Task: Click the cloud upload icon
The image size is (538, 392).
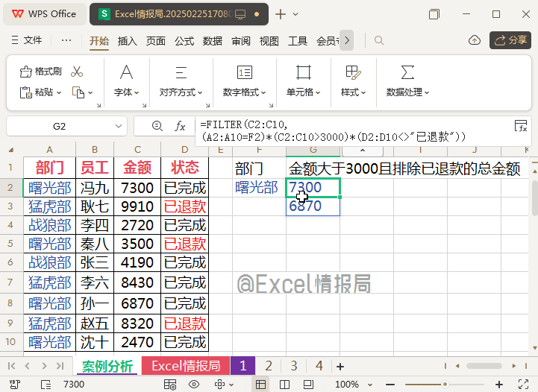Action: point(474,40)
